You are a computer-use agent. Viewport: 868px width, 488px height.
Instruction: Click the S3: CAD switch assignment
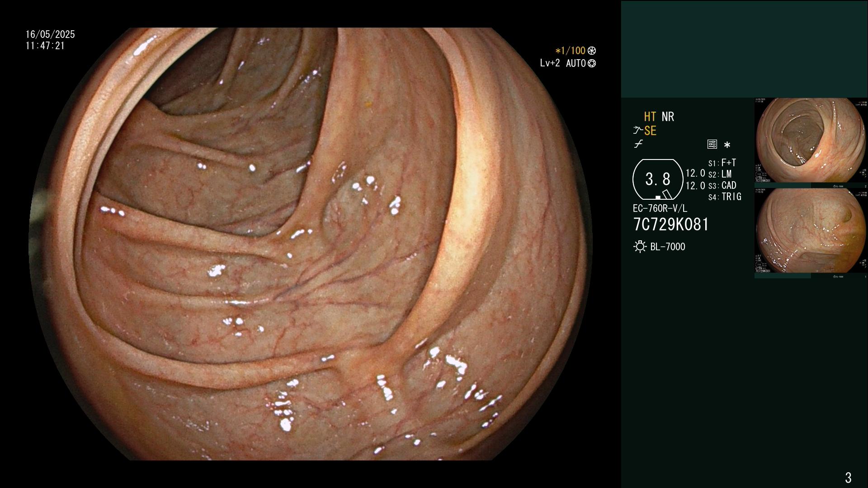[722, 186]
